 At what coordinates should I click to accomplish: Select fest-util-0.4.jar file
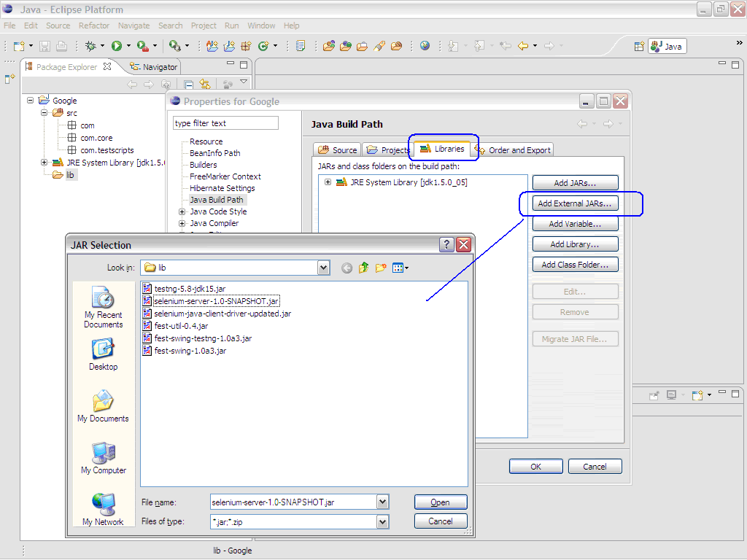point(176,326)
